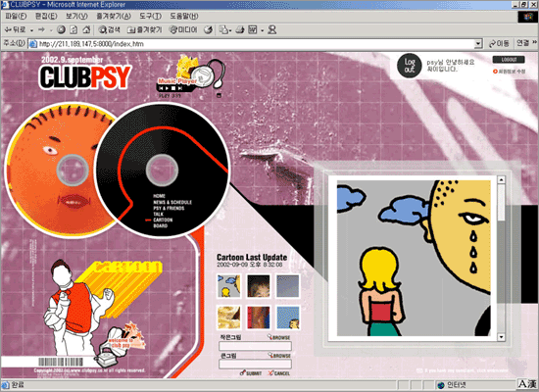Click the cartoon viewer scrollbar thumb

501,202
